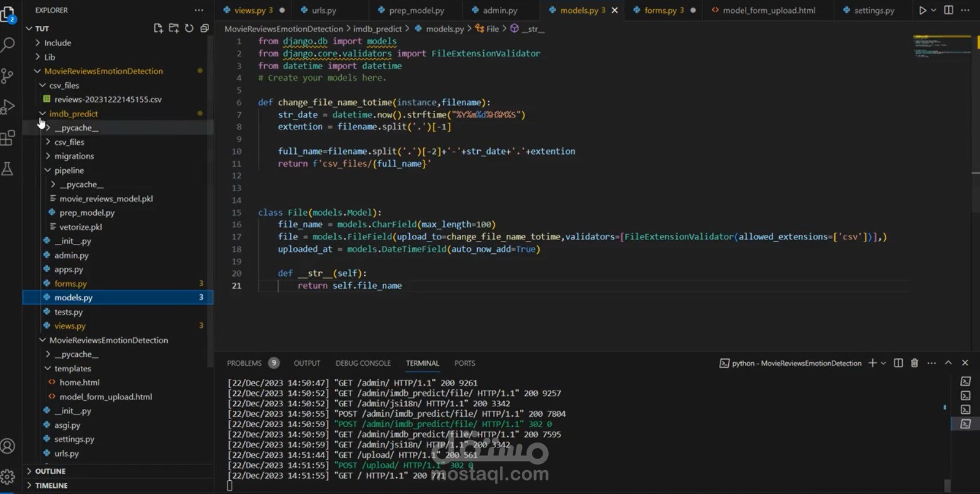Viewport: 980px width, 494px height.
Task: Open vetorize.pkl in explorer
Action: tap(80, 227)
